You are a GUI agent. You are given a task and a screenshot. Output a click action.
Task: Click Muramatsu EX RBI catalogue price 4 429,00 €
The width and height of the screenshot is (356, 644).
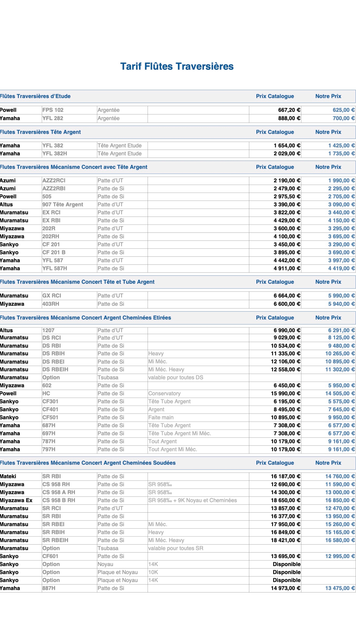click(x=287, y=221)
